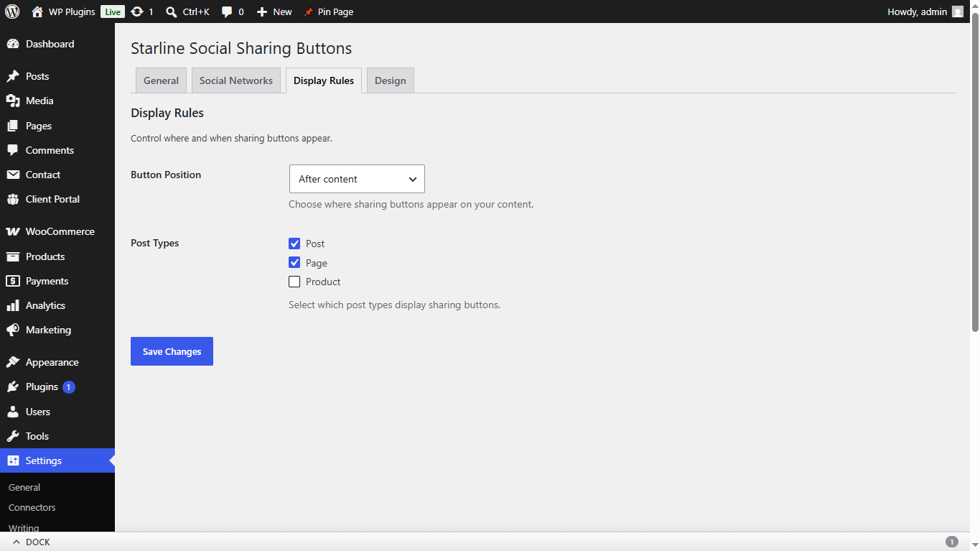Screen dimensions: 980x551
Task: Open the Design tab
Action: pyautogui.click(x=391, y=80)
